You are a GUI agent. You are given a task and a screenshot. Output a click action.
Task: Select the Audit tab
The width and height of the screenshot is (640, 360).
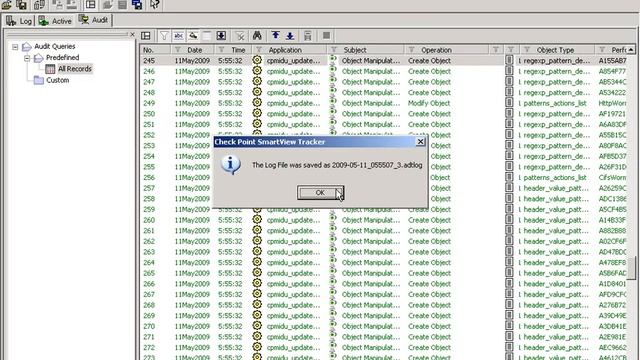point(94,20)
